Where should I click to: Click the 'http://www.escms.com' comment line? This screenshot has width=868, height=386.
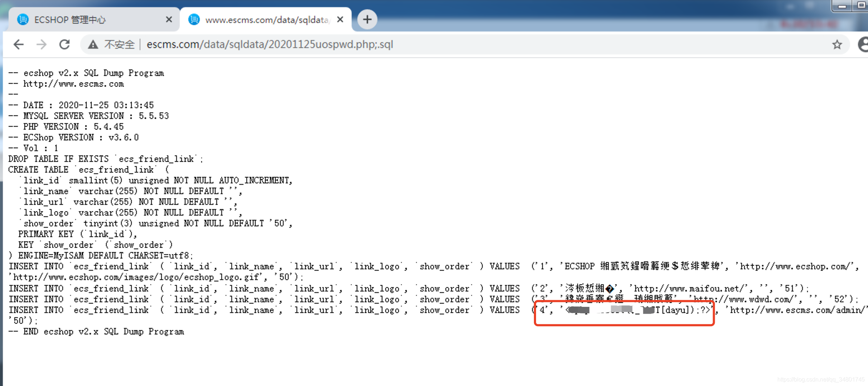73,84
